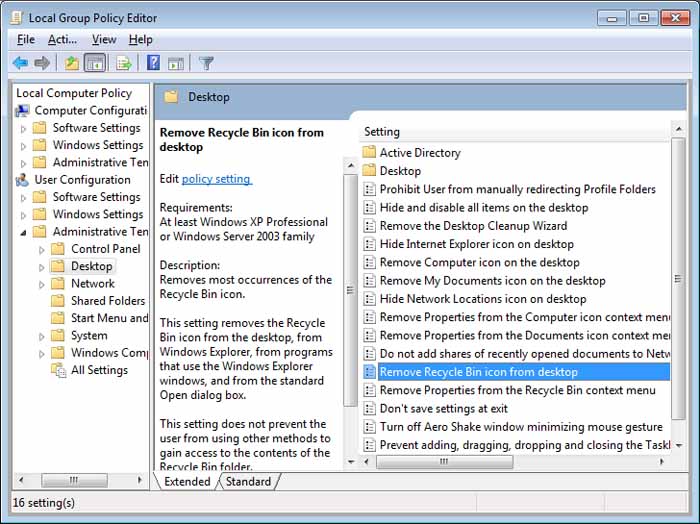
Task: Open the policy setting link
Action: tap(217, 179)
